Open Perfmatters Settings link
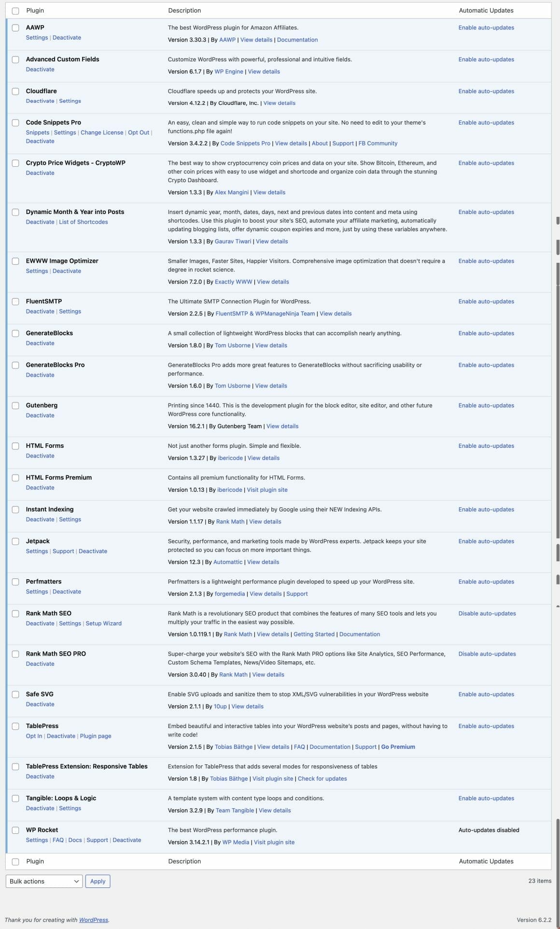The image size is (560, 929). [x=37, y=592]
